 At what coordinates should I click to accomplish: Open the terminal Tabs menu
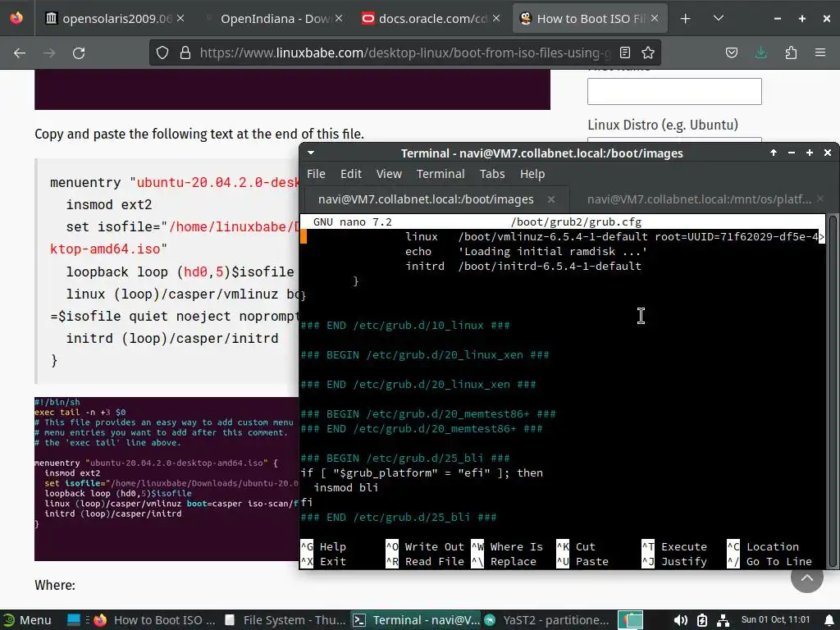[492, 174]
